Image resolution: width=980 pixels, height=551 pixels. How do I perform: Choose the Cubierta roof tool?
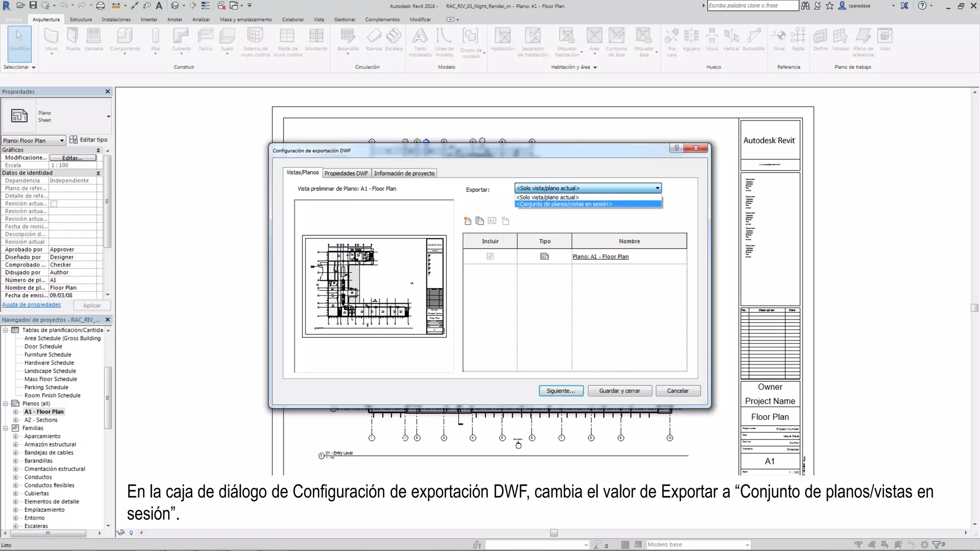tap(181, 40)
